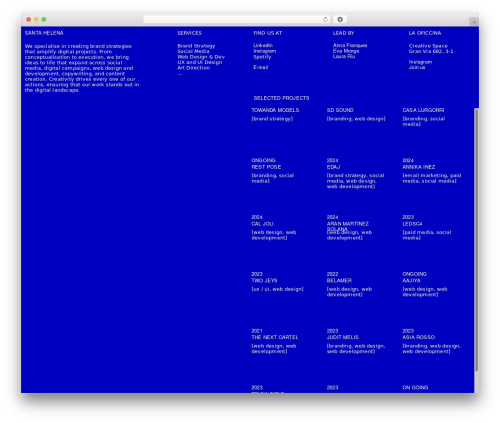Click the browser reload icon

pyautogui.click(x=325, y=20)
